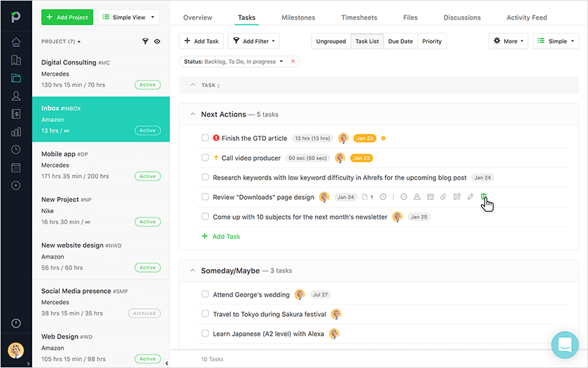Click the green Add Project button
The image size is (588, 368).
(x=67, y=18)
